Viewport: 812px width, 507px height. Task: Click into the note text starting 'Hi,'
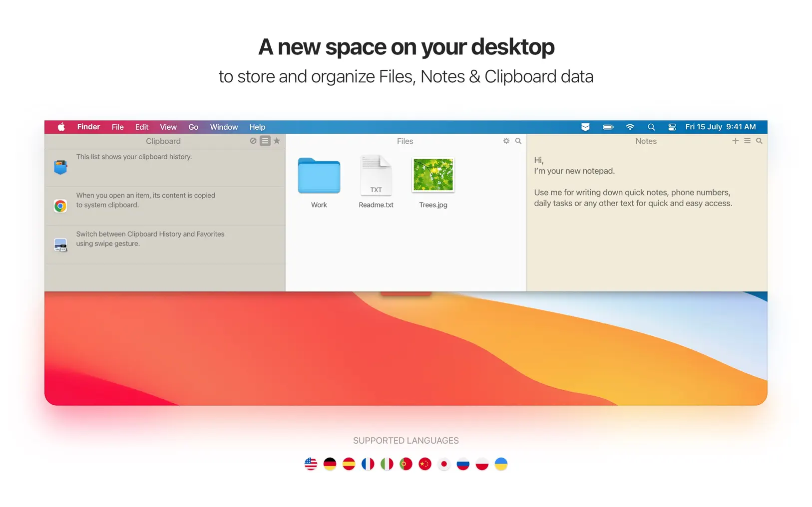[539, 160]
